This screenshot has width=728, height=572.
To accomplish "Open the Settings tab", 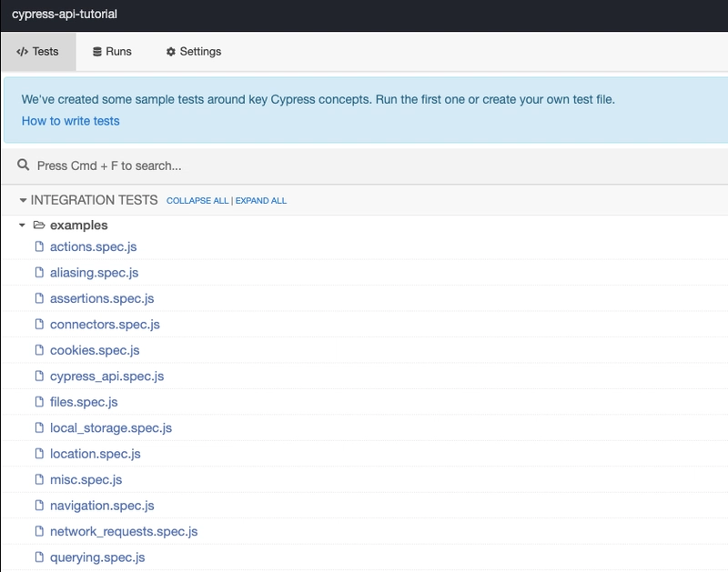I will point(194,52).
